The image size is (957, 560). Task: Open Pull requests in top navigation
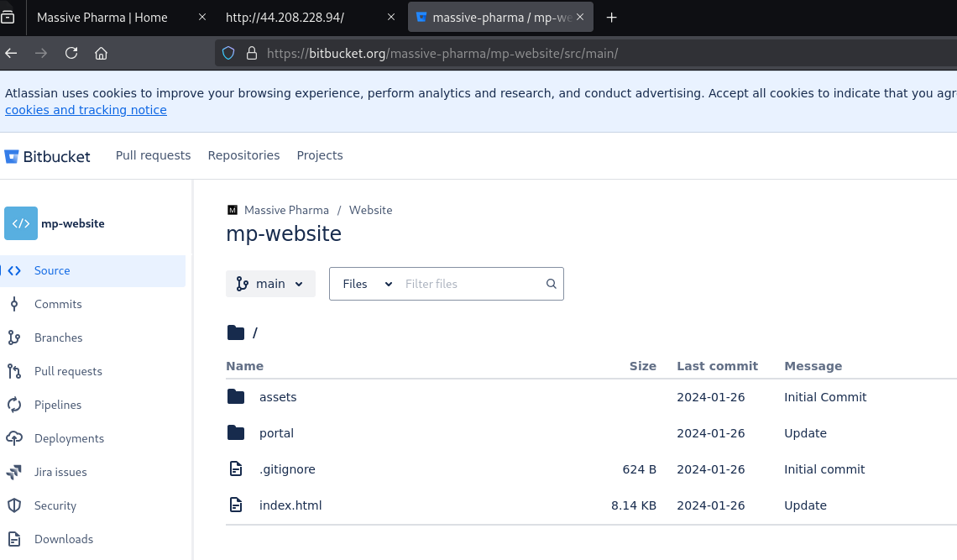tap(153, 155)
